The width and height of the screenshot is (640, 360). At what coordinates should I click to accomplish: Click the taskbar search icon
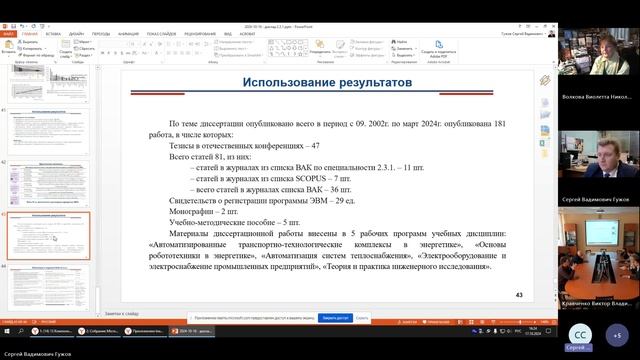point(20,331)
